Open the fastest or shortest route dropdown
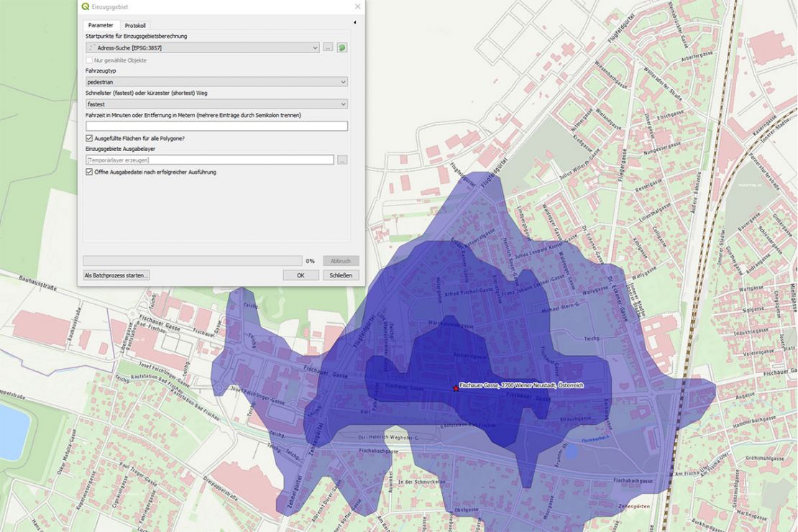 [x=217, y=104]
